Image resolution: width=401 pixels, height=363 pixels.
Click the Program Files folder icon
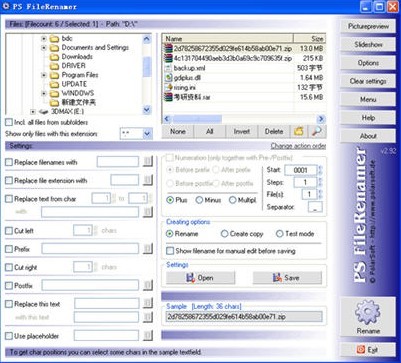[54, 75]
